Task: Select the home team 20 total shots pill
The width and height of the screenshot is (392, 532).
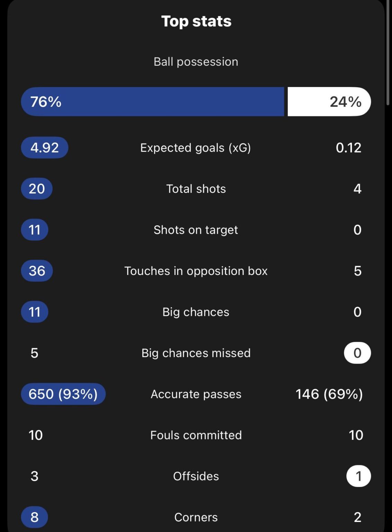Action: (x=36, y=188)
